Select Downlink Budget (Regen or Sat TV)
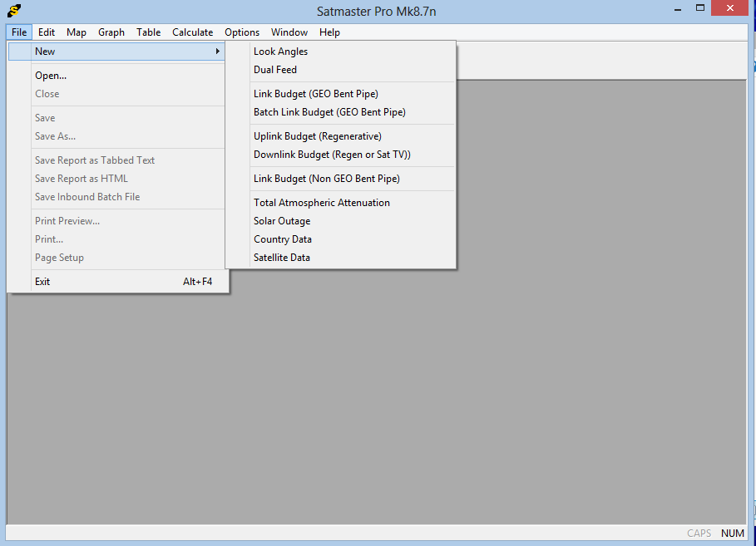 click(x=340, y=155)
